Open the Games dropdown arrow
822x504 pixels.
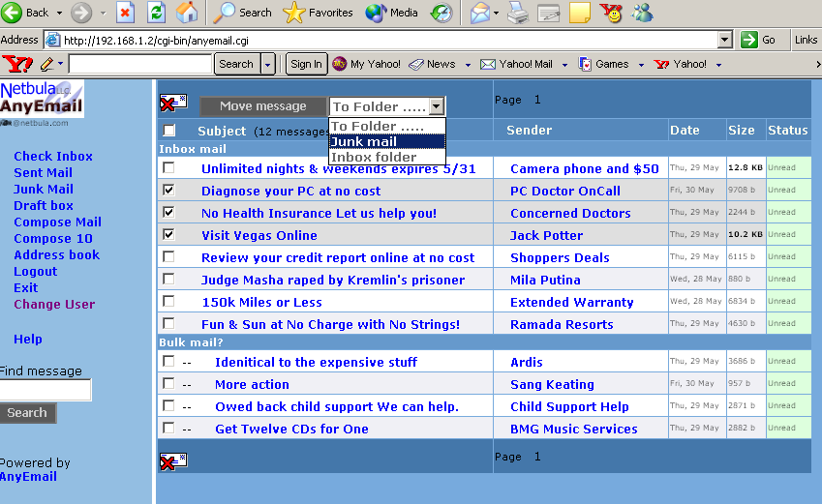pos(641,65)
